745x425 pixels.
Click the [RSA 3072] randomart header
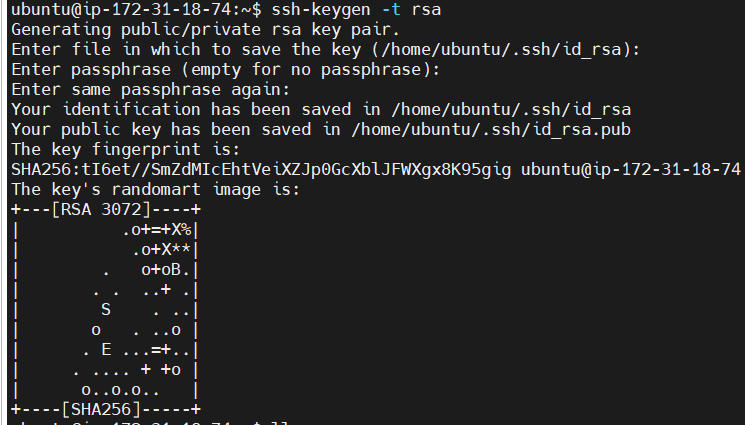click(x=98, y=210)
